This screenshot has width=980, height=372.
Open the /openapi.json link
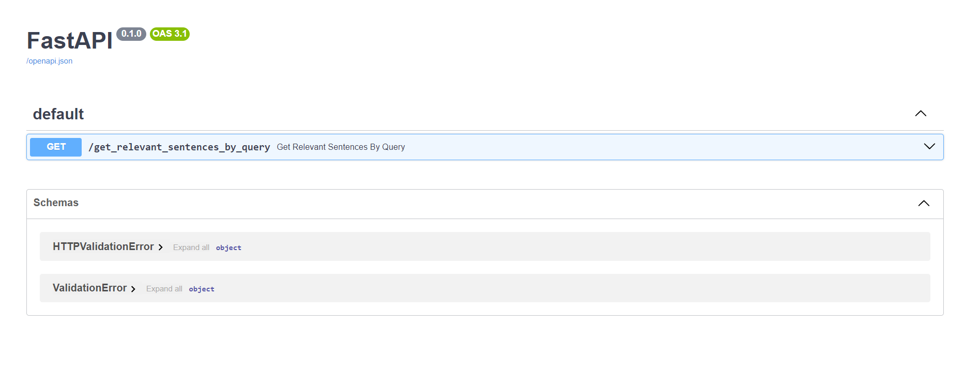point(49,61)
